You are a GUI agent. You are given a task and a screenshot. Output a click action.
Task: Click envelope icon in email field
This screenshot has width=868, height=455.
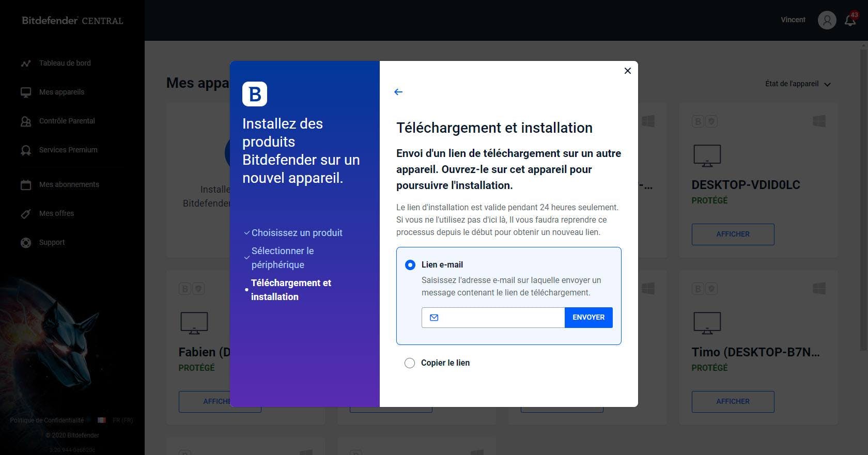(x=434, y=318)
